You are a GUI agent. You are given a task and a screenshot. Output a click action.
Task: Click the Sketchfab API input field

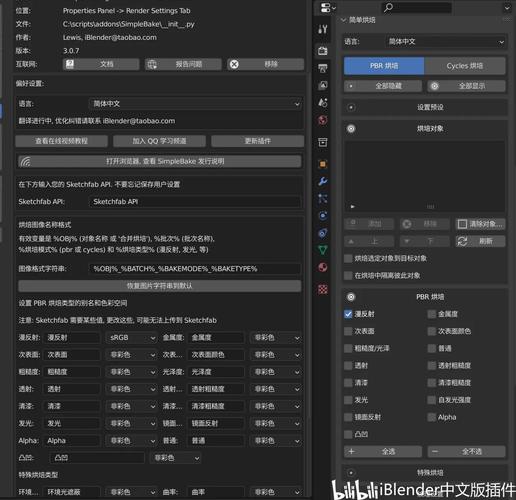click(195, 202)
